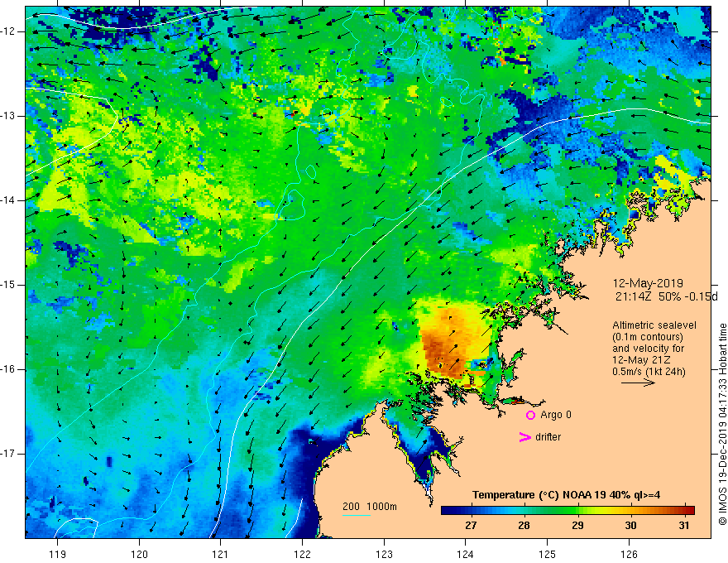The width and height of the screenshot is (728, 563).
Task: Click the temperature color bar legend
Action: pyautogui.click(x=568, y=511)
